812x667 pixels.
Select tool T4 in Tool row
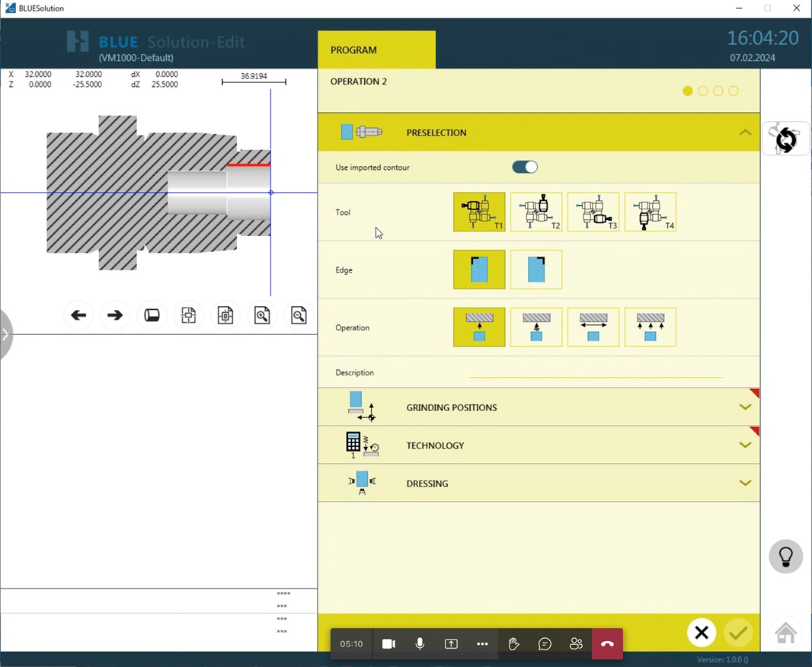(651, 212)
